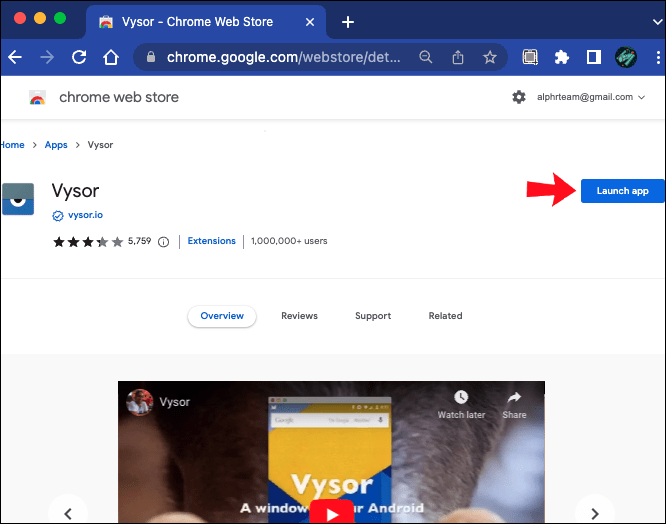Viewport: 666px width, 524px height.
Task: Switch to the Reviews tab
Action: point(299,316)
